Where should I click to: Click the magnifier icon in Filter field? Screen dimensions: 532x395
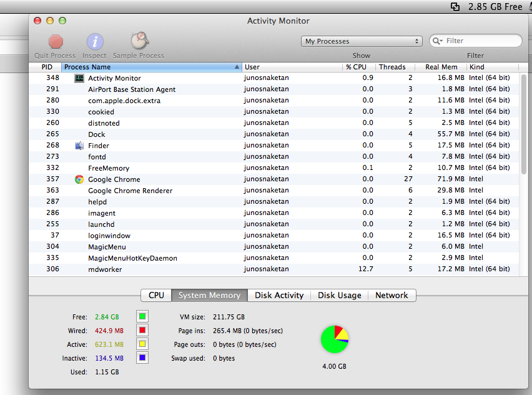437,41
